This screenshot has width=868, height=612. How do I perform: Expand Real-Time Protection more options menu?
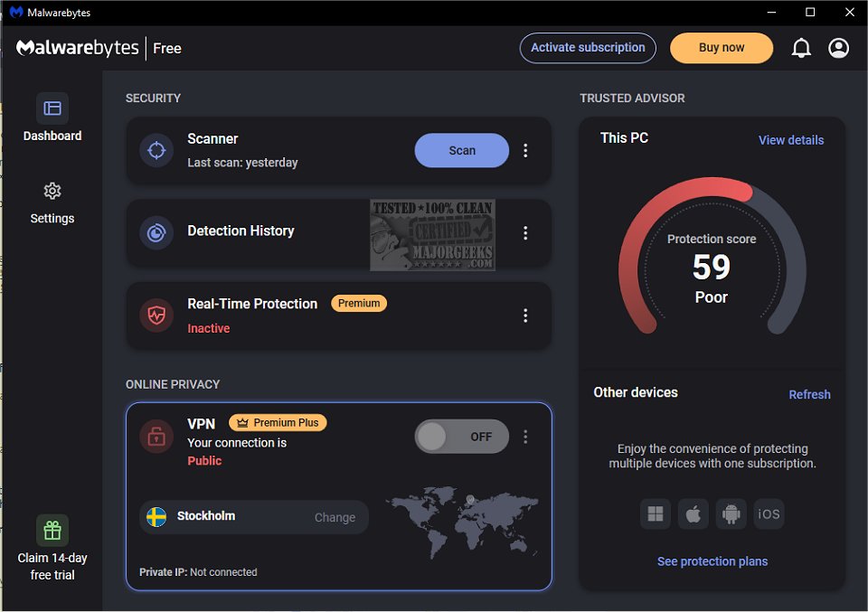tap(525, 315)
